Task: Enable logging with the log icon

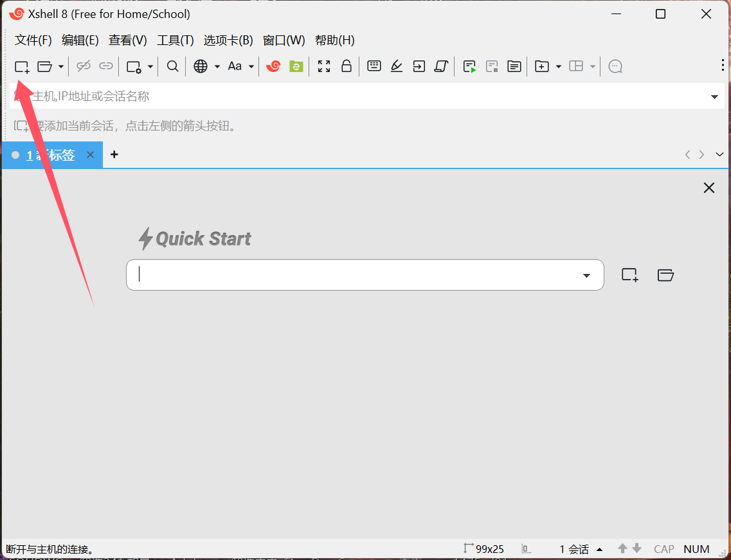Action: coord(469,66)
